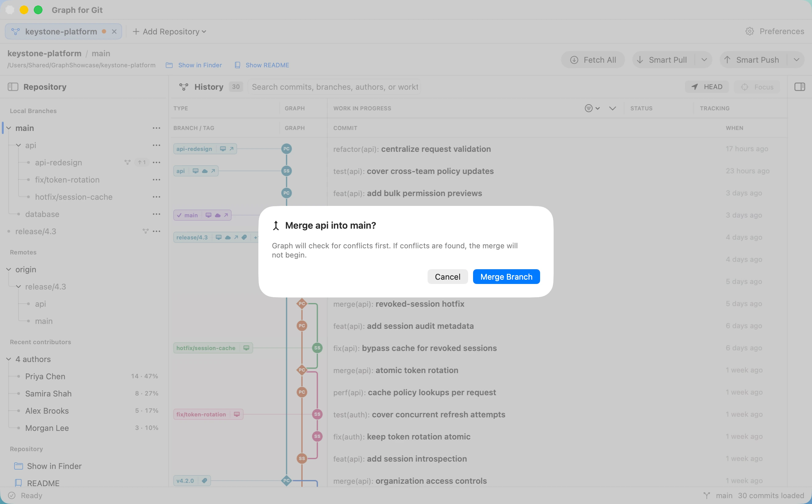Image resolution: width=812 pixels, height=504 pixels.
Task: Open Add Repository dropdown
Action: point(169,32)
